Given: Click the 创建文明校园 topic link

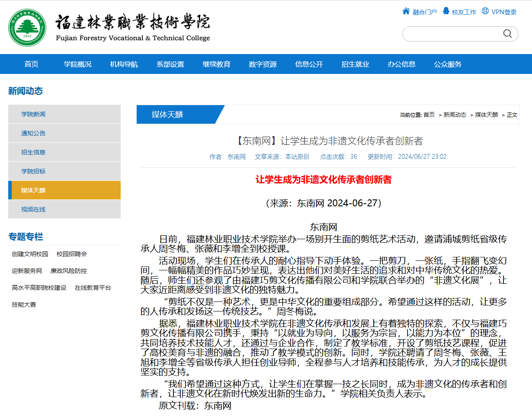Looking at the screenshot, I should (30, 254).
